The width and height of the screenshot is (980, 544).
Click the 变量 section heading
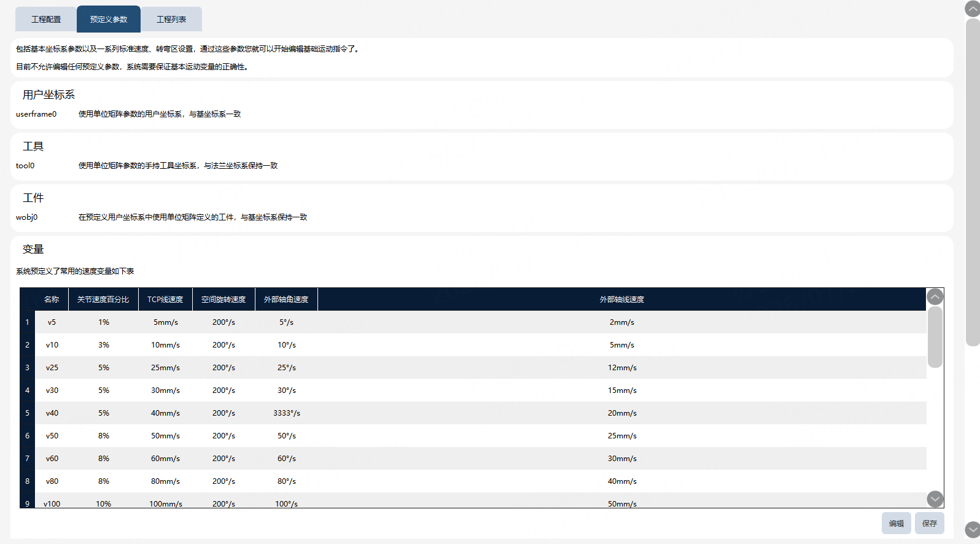(x=33, y=249)
